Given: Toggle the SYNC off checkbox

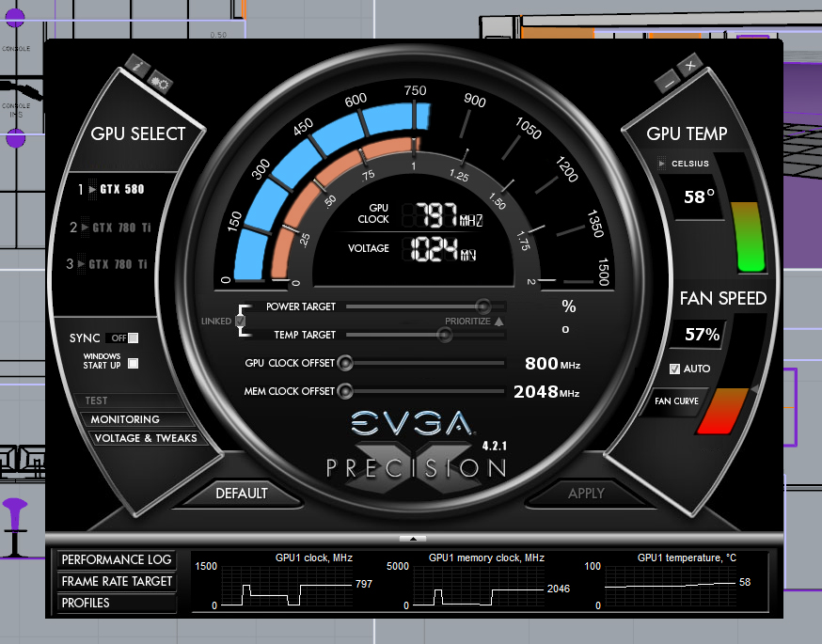Looking at the screenshot, I should coord(134,338).
